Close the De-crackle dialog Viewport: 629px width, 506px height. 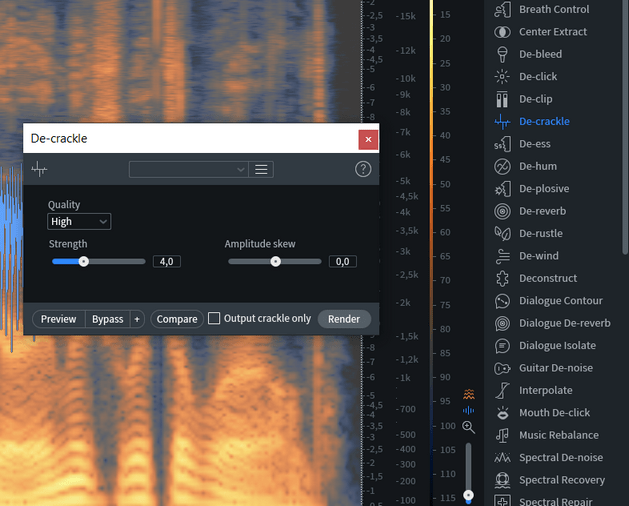click(368, 140)
